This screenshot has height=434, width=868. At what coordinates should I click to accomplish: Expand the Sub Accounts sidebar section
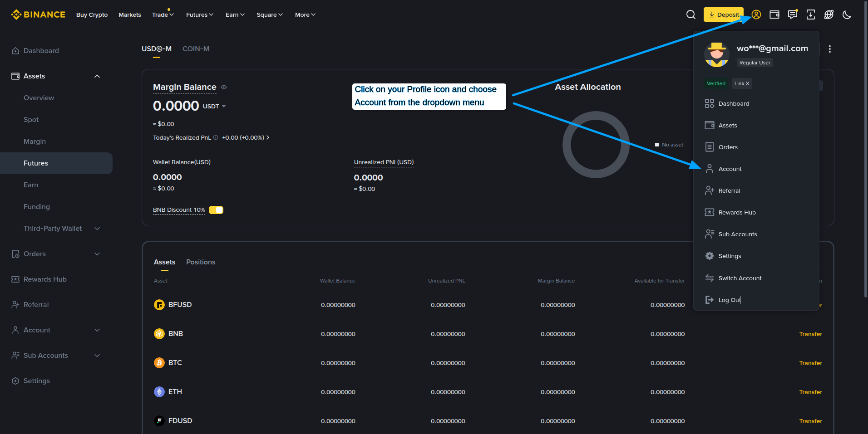pyautogui.click(x=97, y=356)
